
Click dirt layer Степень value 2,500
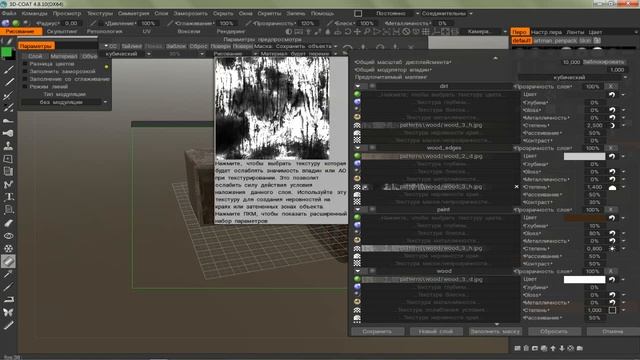pyautogui.click(x=594, y=126)
